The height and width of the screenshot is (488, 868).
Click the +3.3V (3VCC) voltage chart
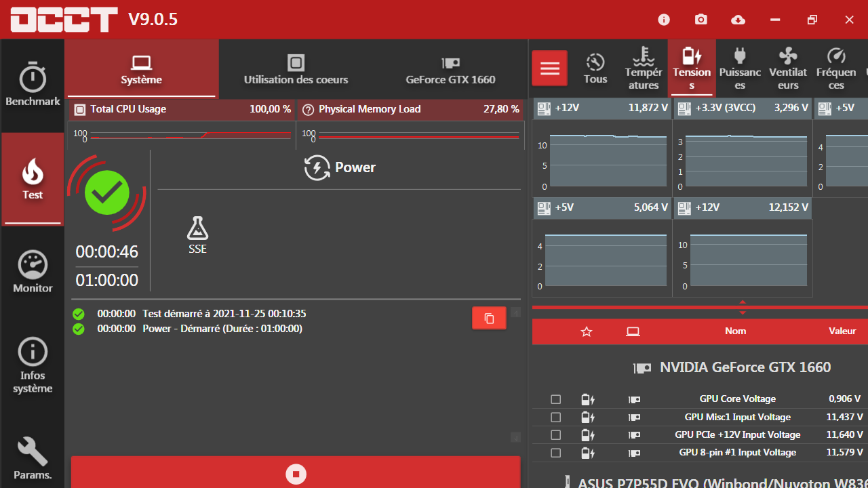pos(743,158)
